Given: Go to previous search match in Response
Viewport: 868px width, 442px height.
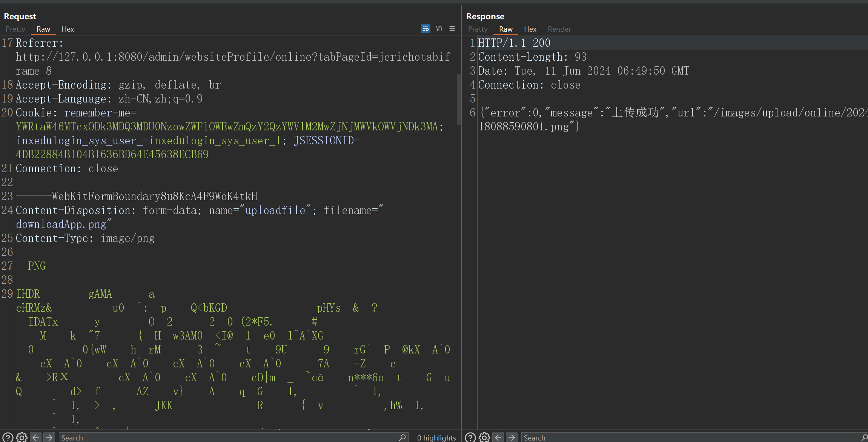Looking at the screenshot, I should (x=498, y=437).
